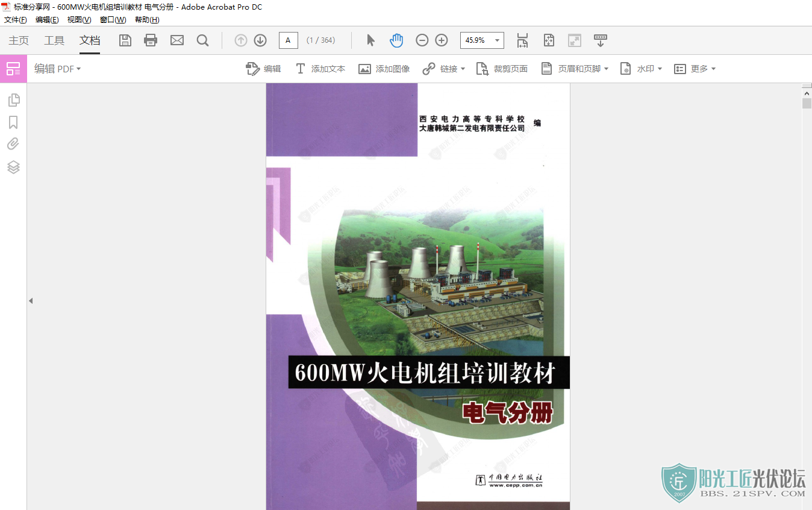The height and width of the screenshot is (510, 812).
Task: Open the Search magnifier tool
Action: 203,40
